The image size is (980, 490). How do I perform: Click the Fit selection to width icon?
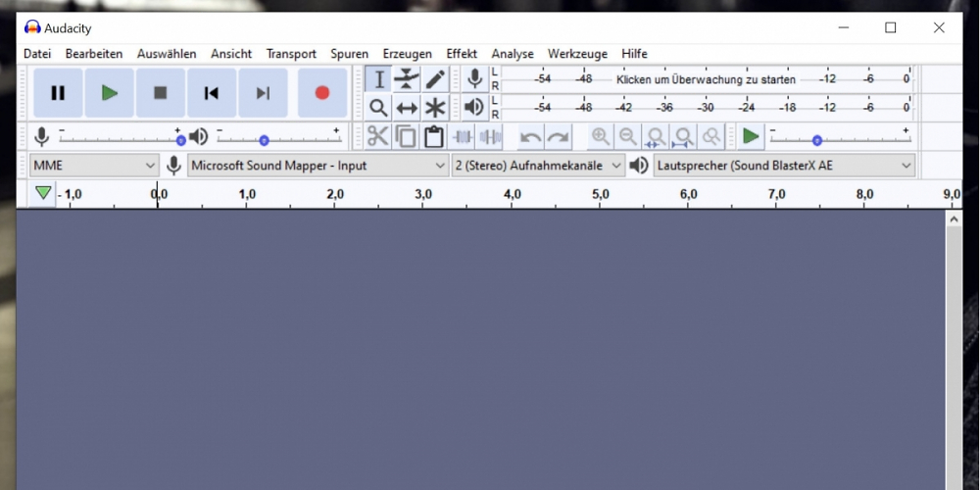pyautogui.click(x=657, y=136)
